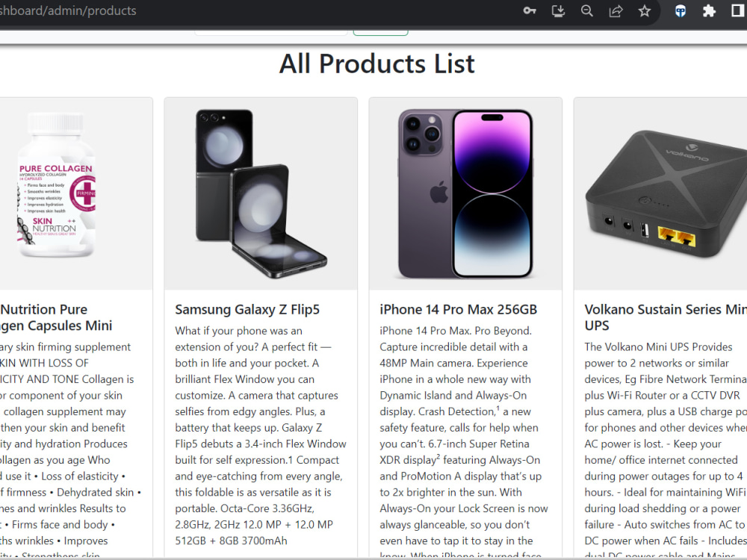The width and height of the screenshot is (747, 560).
Task: Click the All Products List heading
Action: click(x=376, y=63)
